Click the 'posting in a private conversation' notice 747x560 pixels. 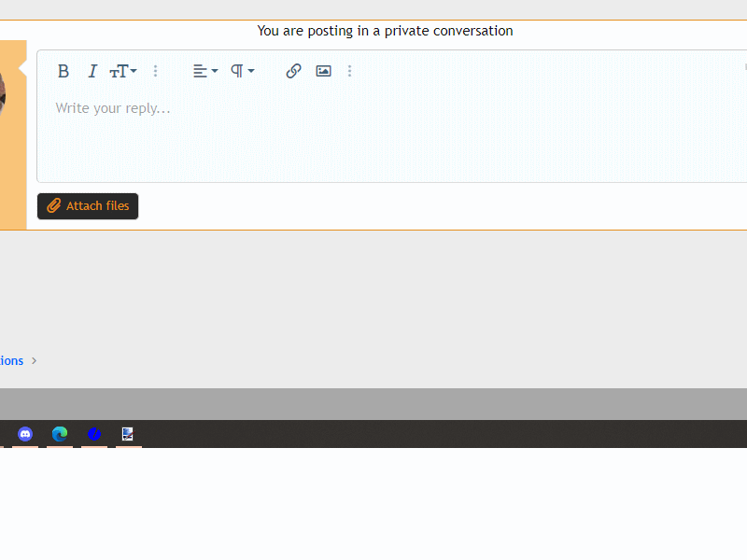click(x=385, y=31)
